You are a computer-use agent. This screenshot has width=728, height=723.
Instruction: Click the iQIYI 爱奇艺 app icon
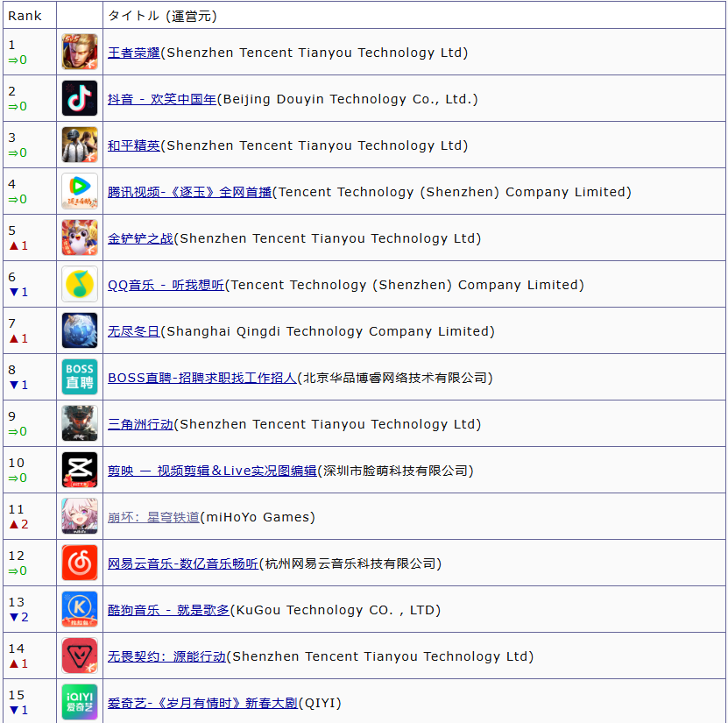tap(80, 702)
